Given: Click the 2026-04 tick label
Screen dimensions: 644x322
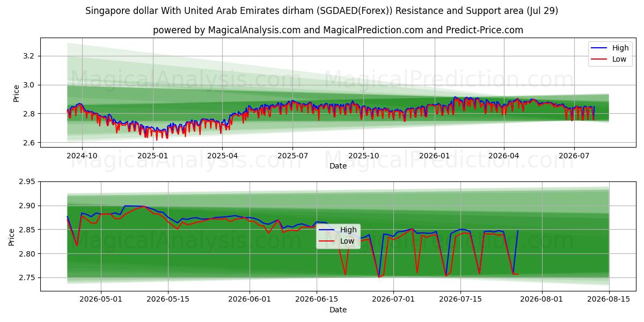Looking at the screenshot, I should pyautogui.click(x=503, y=155).
